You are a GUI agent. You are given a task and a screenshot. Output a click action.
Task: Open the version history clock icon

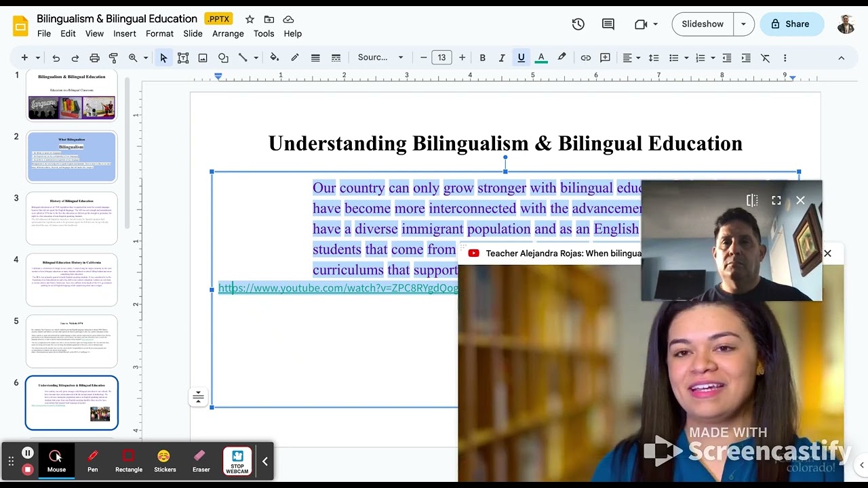pyautogui.click(x=578, y=24)
